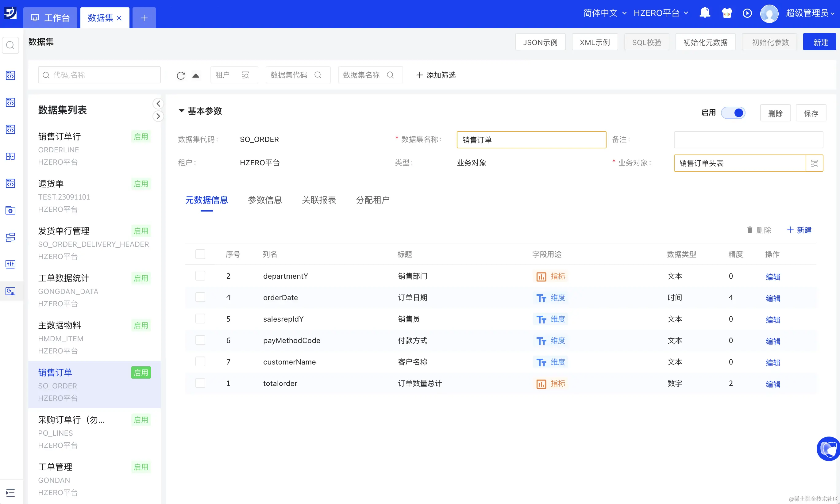Click the business object lookup icon
The image size is (840, 504).
[814, 163]
